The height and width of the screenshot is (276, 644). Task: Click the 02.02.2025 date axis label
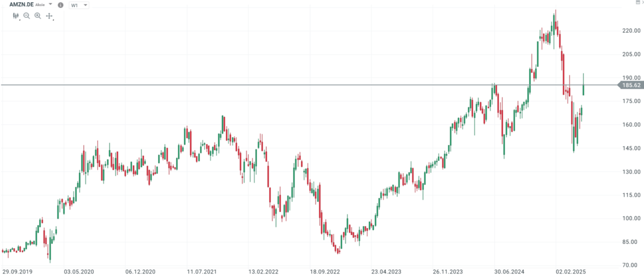click(569, 271)
